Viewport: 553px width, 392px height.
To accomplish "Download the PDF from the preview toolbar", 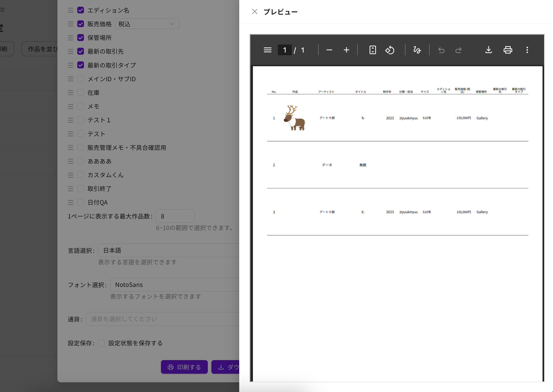I will tap(489, 50).
